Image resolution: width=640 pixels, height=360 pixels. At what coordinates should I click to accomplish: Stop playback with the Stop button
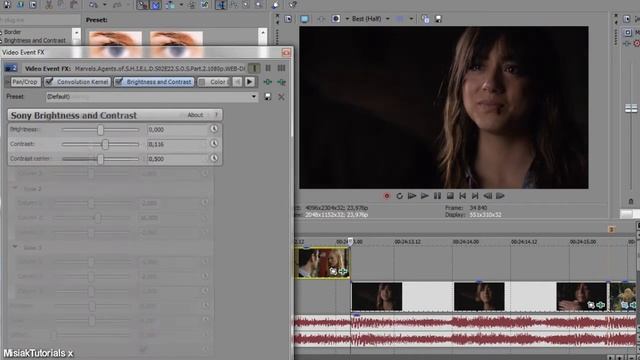coord(450,196)
